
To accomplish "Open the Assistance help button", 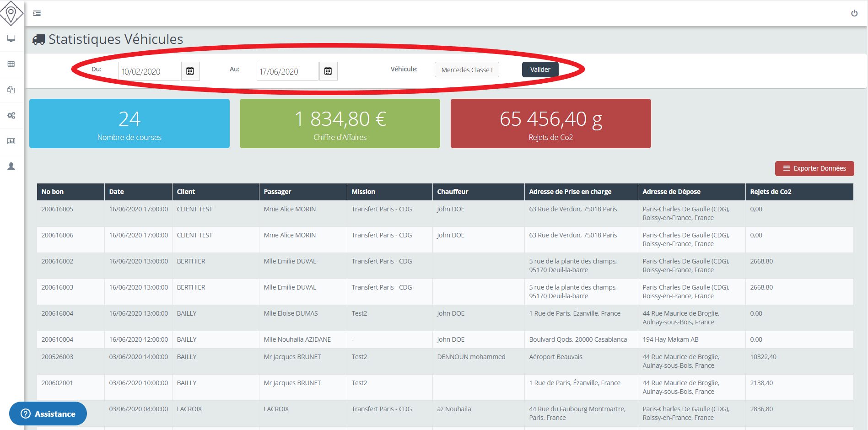I will click(x=48, y=414).
